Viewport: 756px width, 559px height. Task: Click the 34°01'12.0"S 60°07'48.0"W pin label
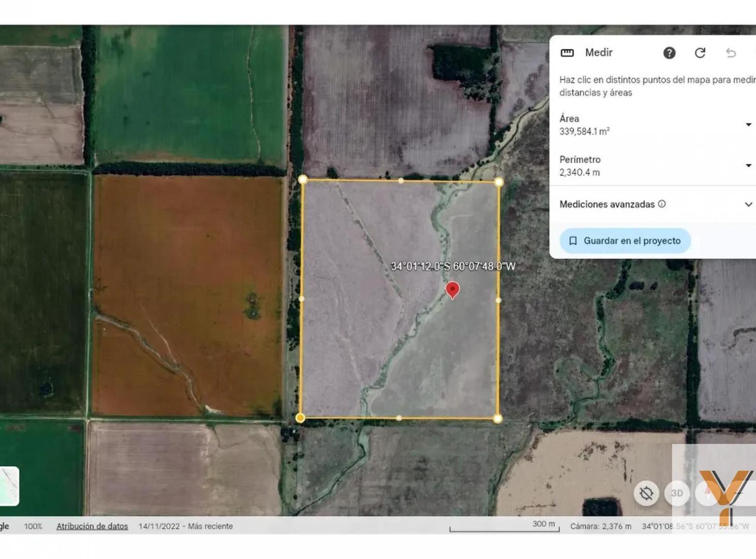[x=453, y=267]
